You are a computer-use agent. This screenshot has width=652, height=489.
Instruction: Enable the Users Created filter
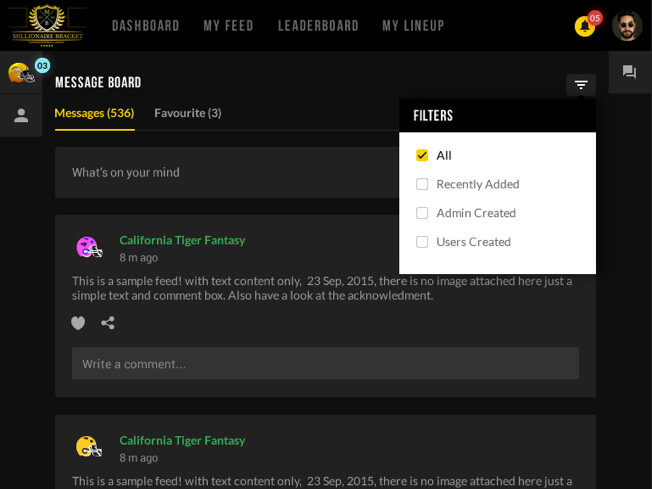[x=422, y=242]
